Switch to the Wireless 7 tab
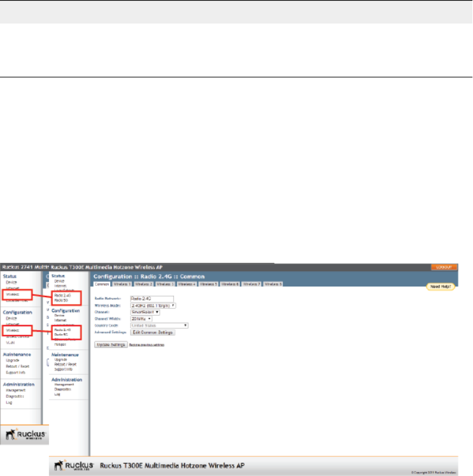Viewport: 473px width, 476px height. point(251,284)
